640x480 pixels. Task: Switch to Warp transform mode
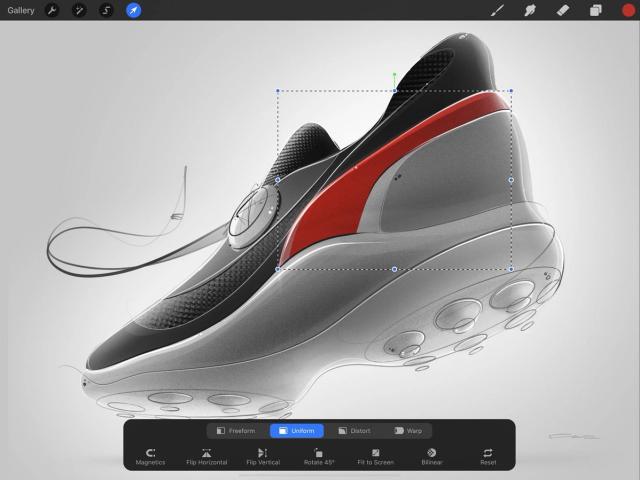[408, 431]
